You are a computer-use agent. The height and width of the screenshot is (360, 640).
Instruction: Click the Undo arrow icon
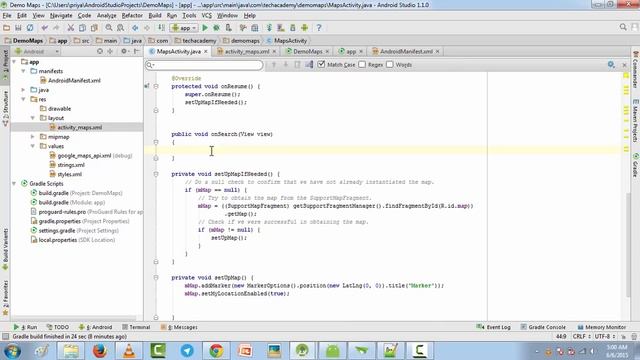pyautogui.click(x=44, y=28)
